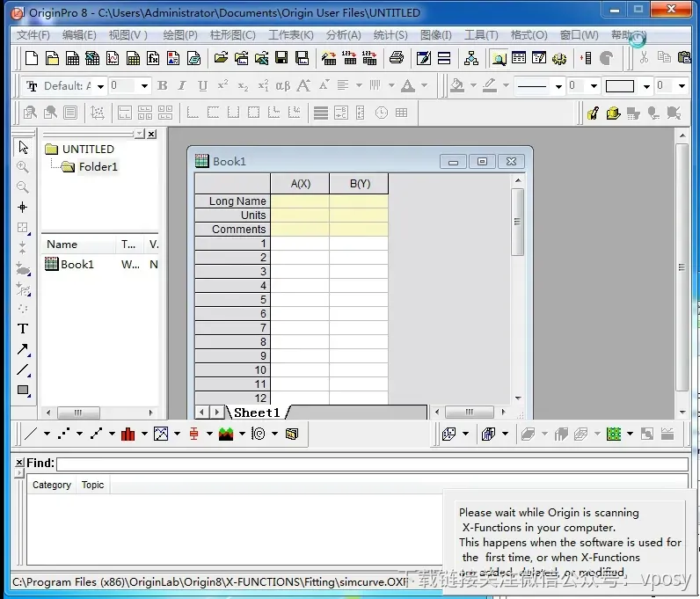Click the Print icon
700x599 pixels.
click(x=397, y=58)
